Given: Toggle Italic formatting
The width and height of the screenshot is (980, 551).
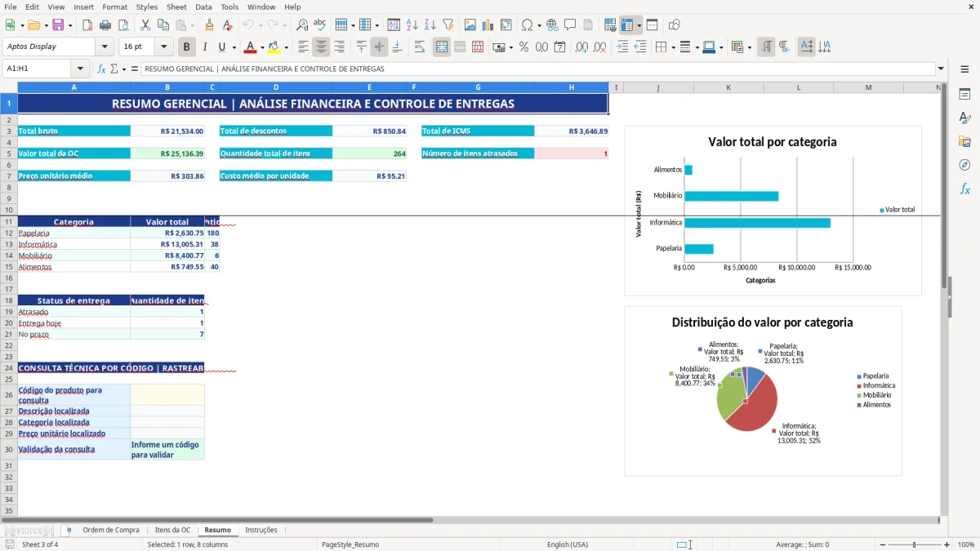Looking at the screenshot, I should 204,47.
